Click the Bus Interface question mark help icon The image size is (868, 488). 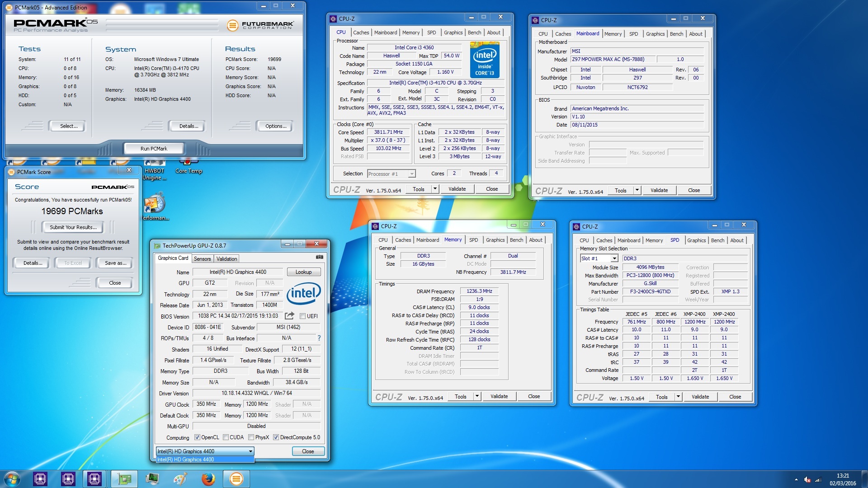[x=319, y=338]
